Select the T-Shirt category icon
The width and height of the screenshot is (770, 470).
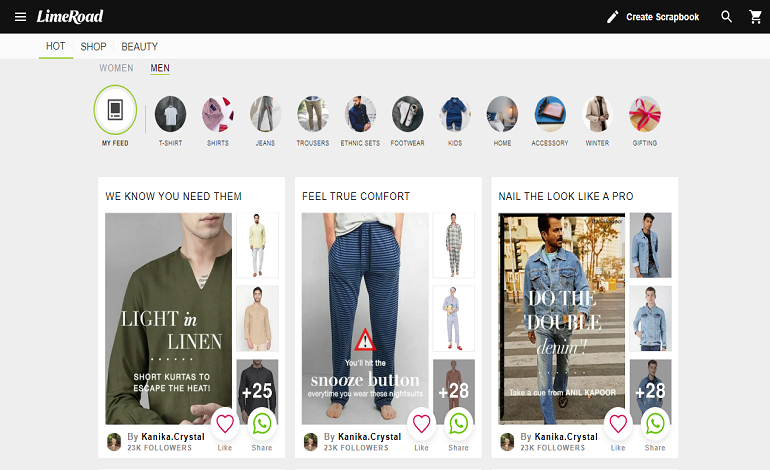170,115
